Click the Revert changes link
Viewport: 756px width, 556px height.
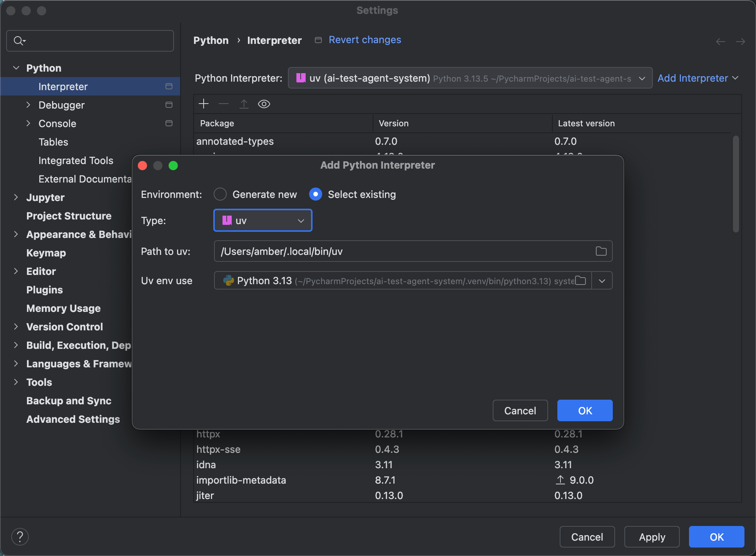(x=365, y=40)
